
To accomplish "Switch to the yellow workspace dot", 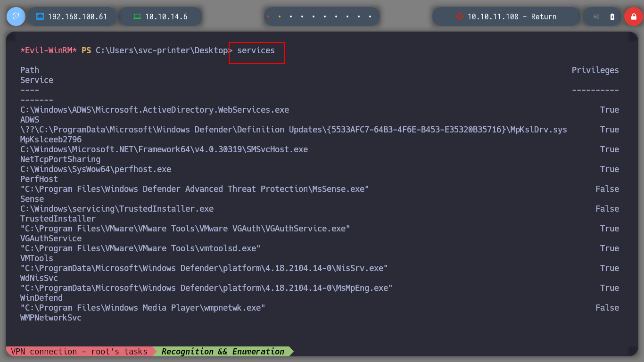I will [x=280, y=16].
